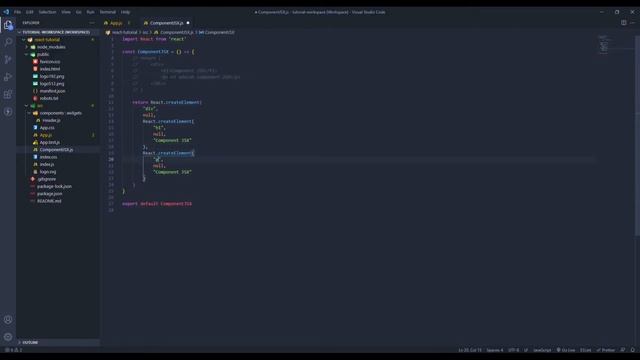This screenshot has height=360, width=640.
Task: Open the editor more actions ellipsis
Action: pos(632,23)
